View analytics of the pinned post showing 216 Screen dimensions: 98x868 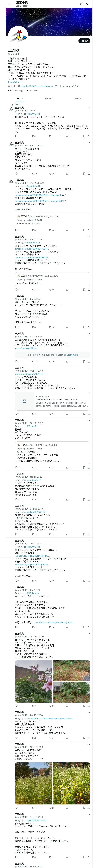point(69,136)
